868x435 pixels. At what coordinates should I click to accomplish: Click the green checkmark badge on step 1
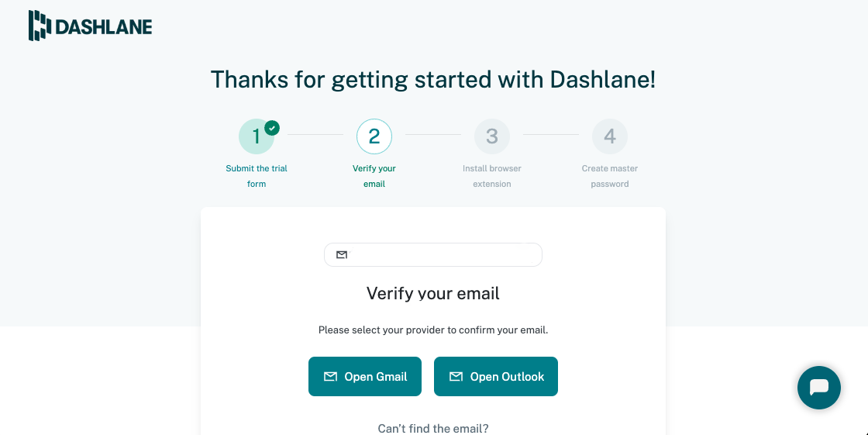click(272, 128)
